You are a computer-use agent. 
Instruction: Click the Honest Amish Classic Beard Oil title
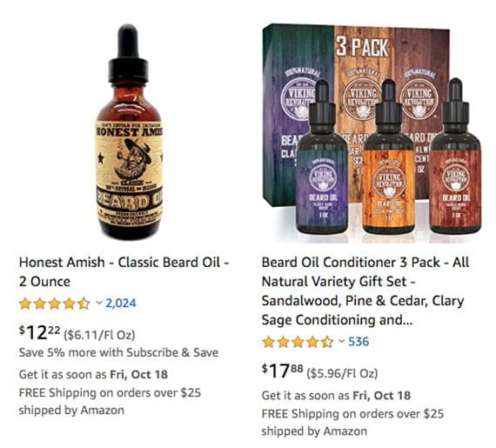click(124, 271)
